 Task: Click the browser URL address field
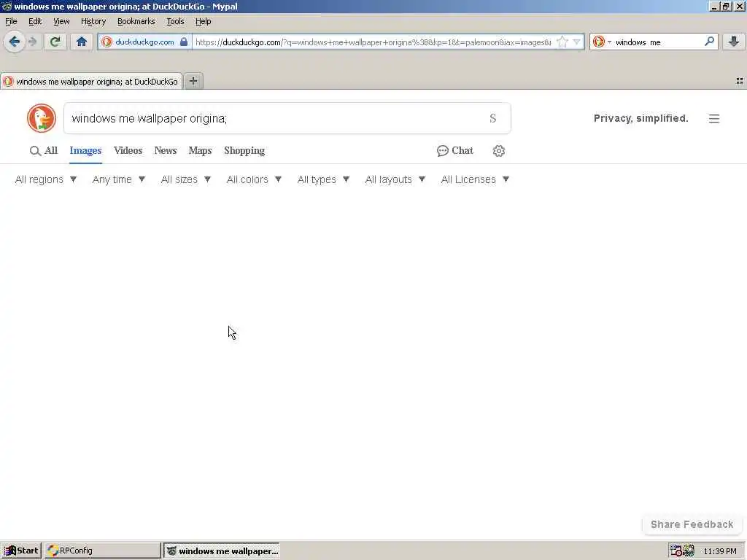pyautogui.click(x=373, y=42)
